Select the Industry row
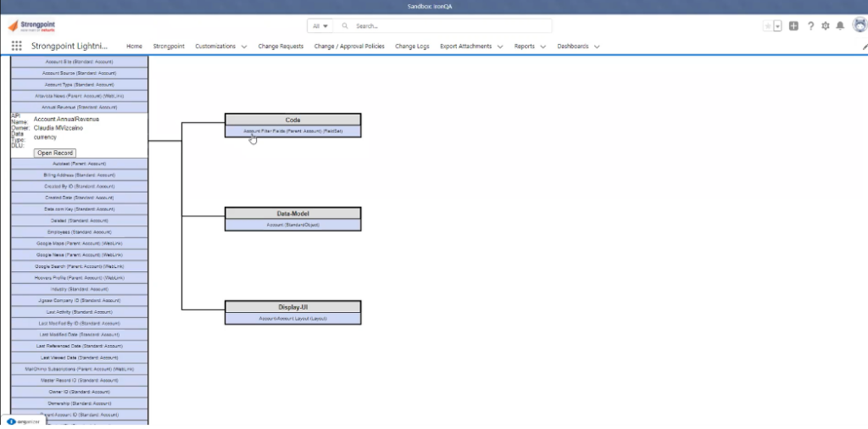Screen dimensions: 868x429 point(79,289)
